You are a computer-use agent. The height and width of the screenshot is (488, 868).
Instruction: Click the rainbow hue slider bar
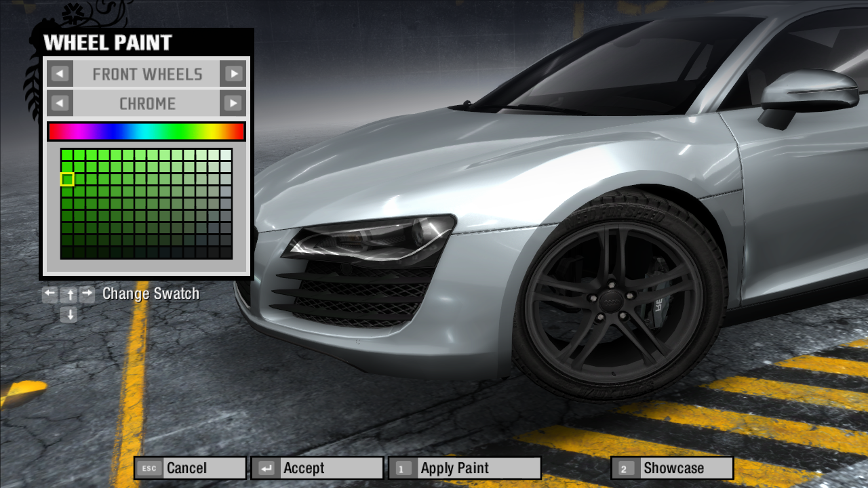point(146,131)
